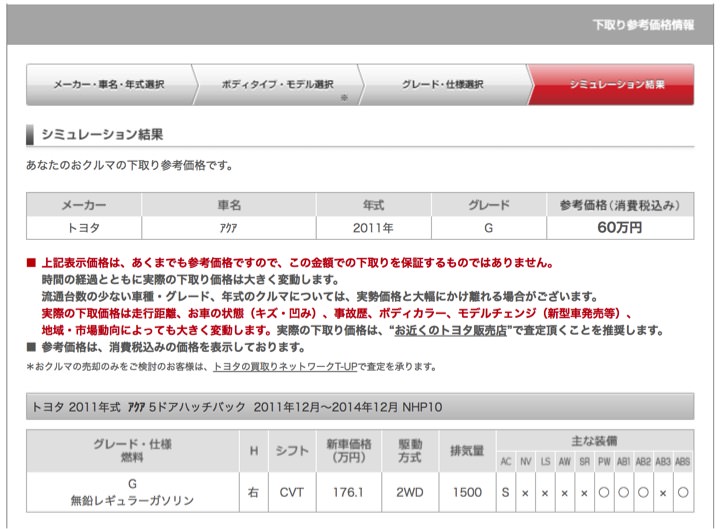Click the AC equipment column header
Screen dimensions: 720x529
pos(506,461)
